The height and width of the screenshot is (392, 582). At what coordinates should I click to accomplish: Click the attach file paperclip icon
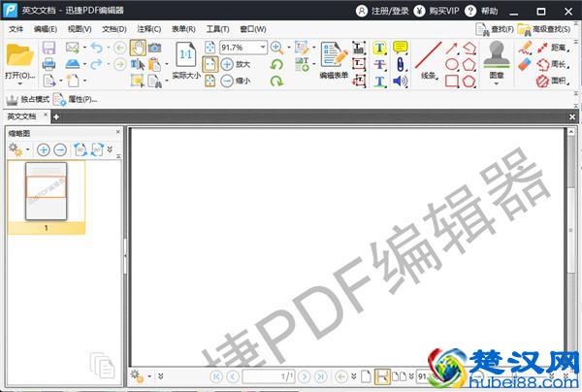[x=401, y=64]
